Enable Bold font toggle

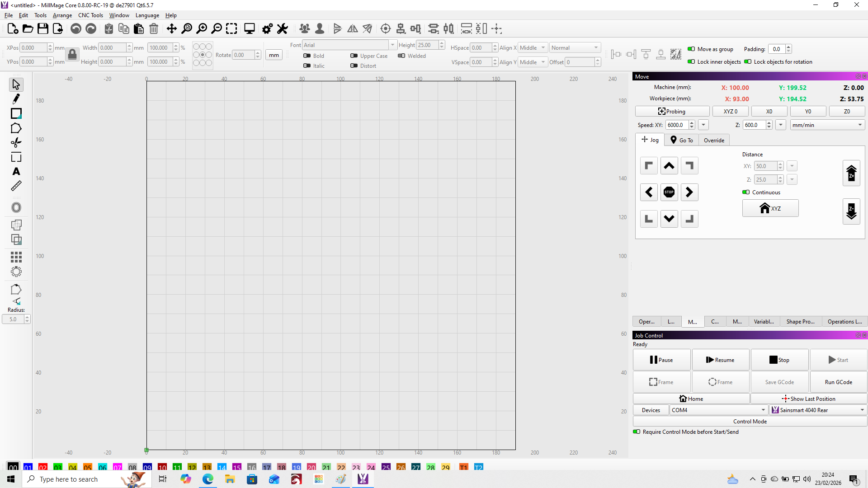307,56
